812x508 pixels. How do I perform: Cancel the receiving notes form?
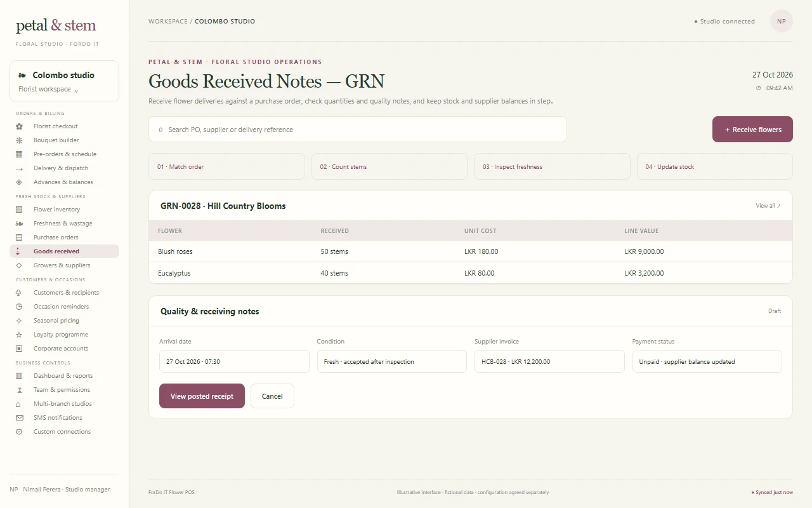coord(272,396)
